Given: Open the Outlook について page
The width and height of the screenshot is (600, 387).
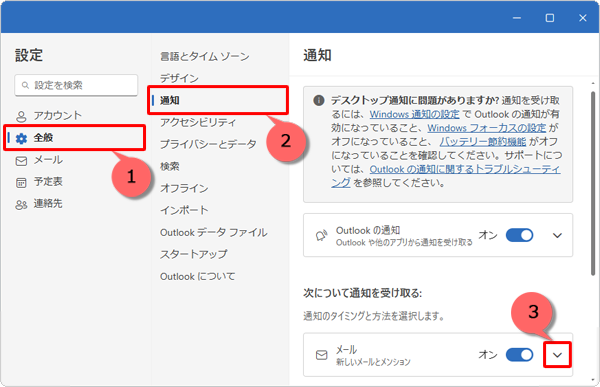Looking at the screenshot, I should 197,276.
